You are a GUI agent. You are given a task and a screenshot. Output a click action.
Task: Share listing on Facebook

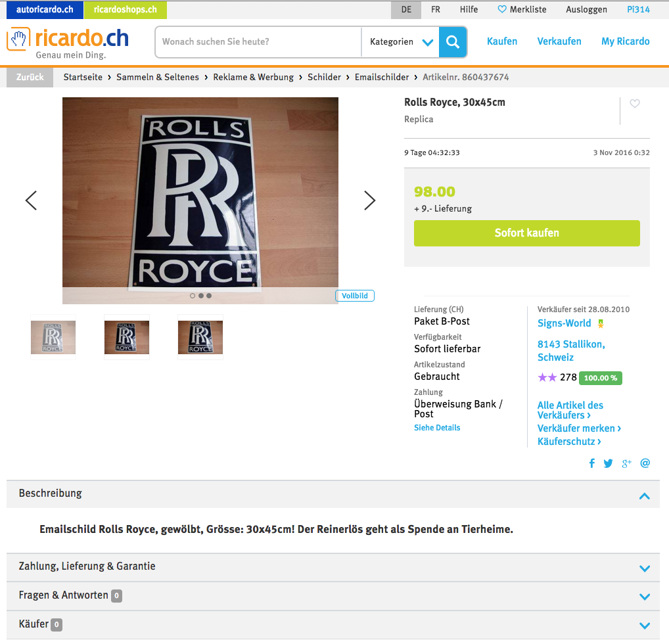click(x=591, y=463)
